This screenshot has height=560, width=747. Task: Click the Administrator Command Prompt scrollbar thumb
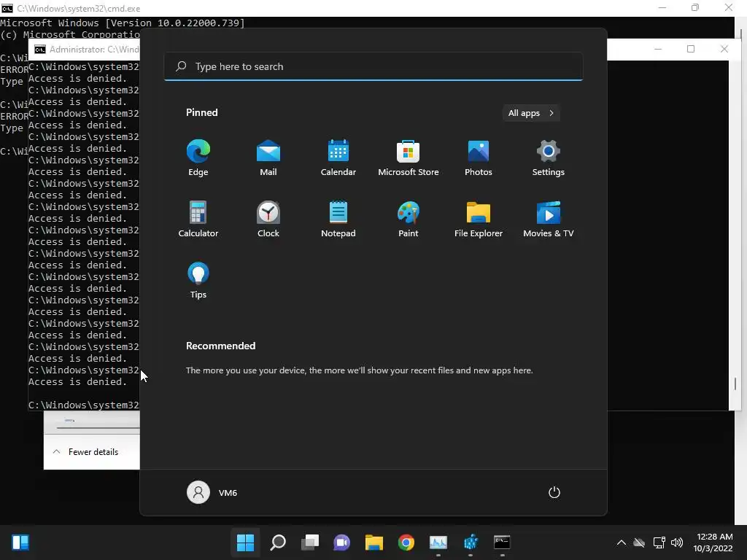coord(735,384)
